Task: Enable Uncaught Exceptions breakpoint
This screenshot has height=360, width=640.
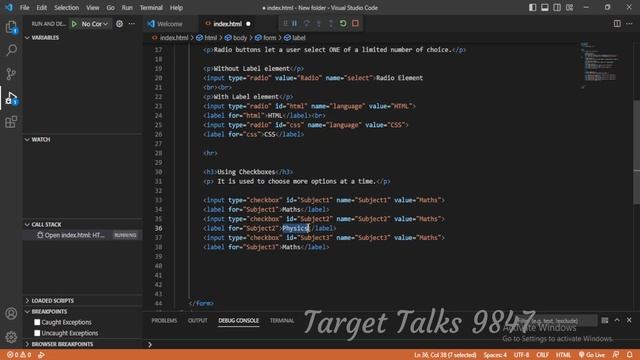Action: point(37,333)
